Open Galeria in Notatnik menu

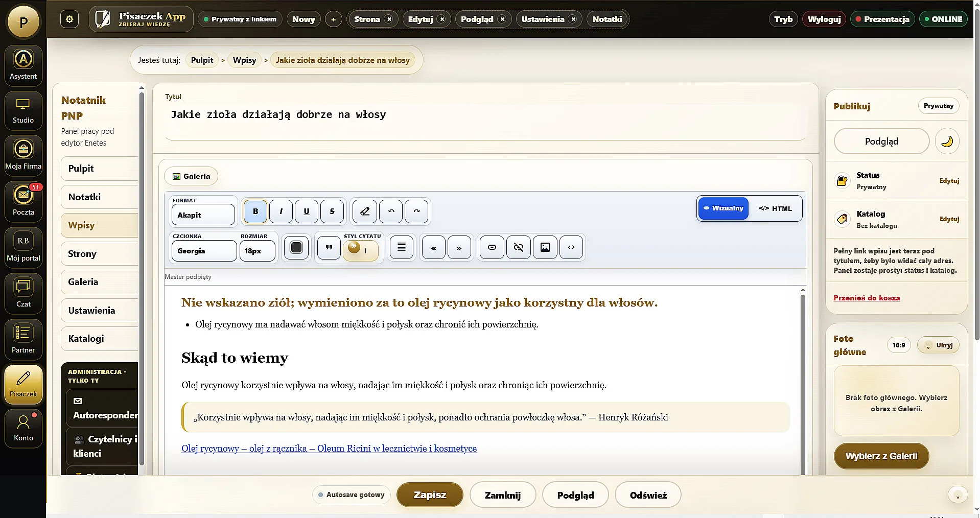(x=100, y=282)
